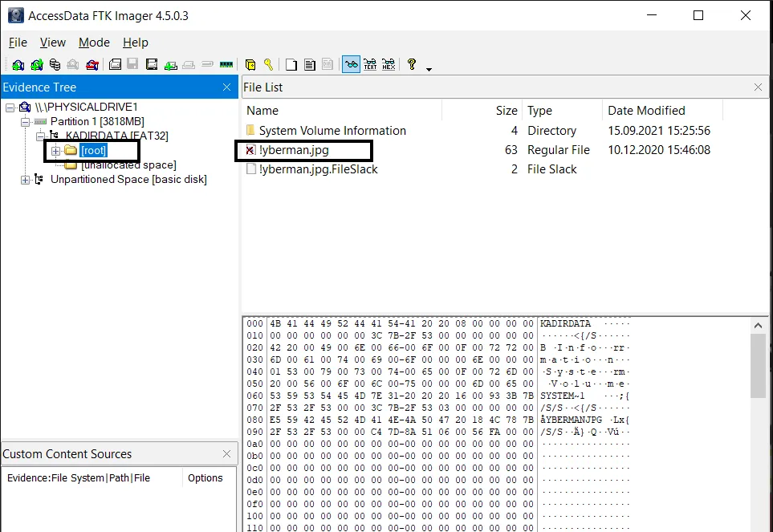Click the folder icon beside System Volume Information

point(251,131)
